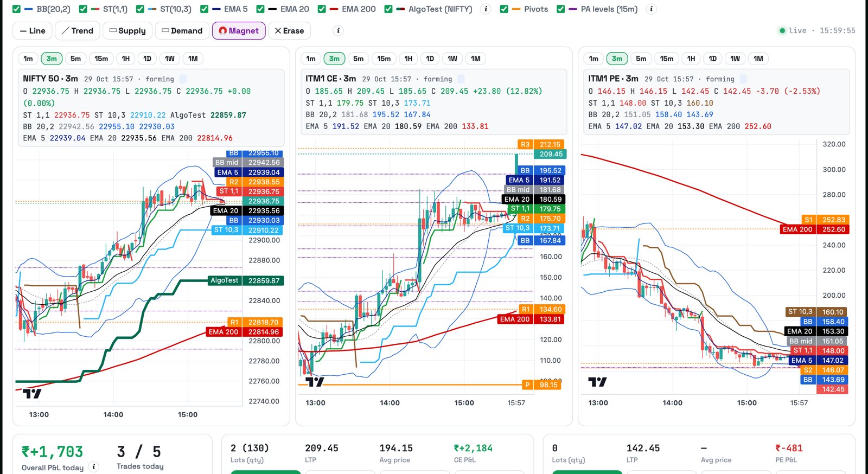Switch the NIFTY 50 chart to 1m
This screenshot has height=474, width=868.
[x=28, y=59]
